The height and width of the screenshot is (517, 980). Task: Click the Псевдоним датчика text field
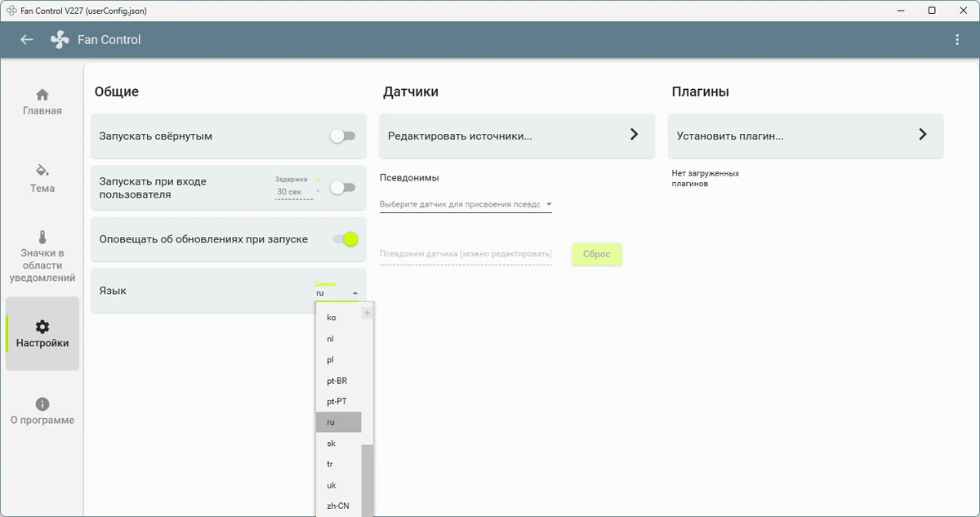(465, 254)
